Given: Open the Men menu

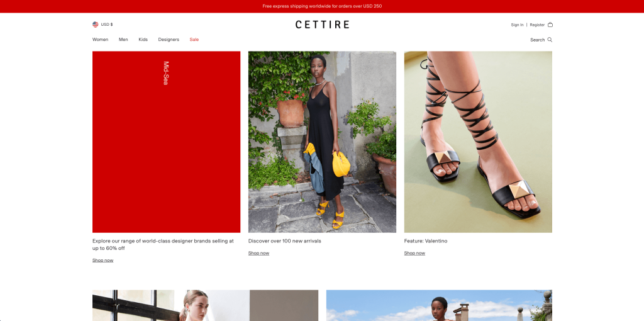Looking at the screenshot, I should coord(123,40).
